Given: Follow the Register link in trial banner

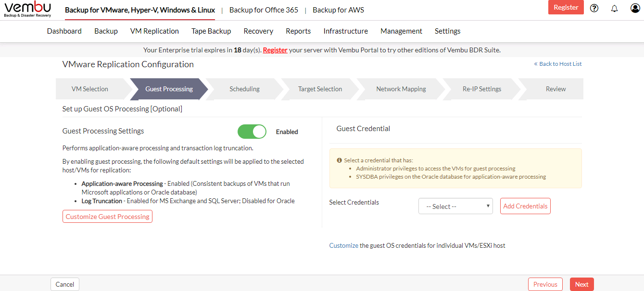Looking at the screenshot, I should click(x=275, y=50).
